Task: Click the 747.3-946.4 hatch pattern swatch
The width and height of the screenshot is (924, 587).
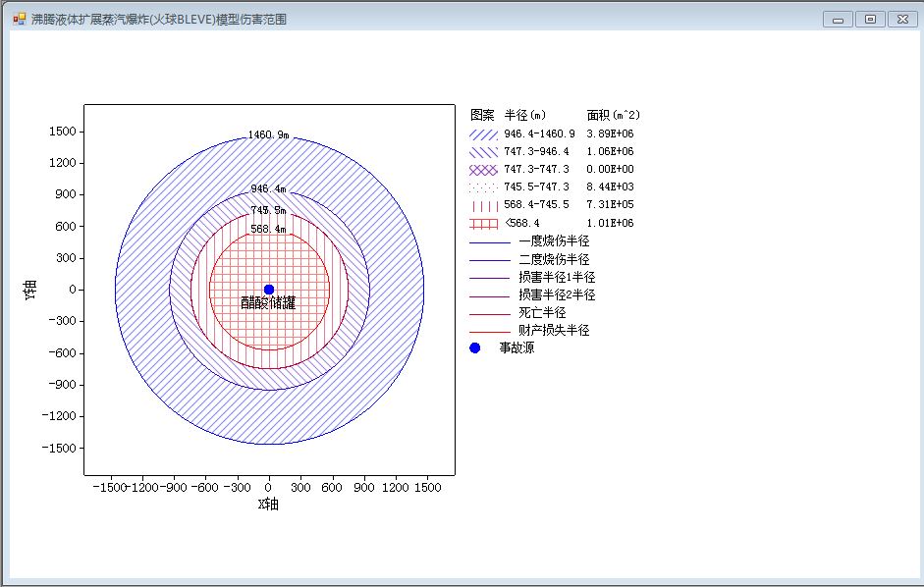Action: click(483, 152)
